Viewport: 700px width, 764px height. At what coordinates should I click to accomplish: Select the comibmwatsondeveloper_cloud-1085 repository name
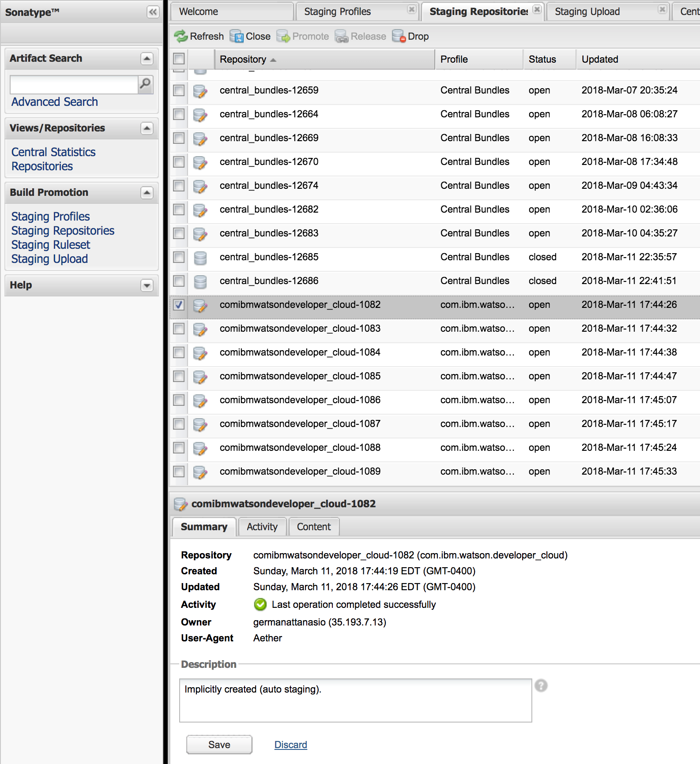[x=300, y=376]
